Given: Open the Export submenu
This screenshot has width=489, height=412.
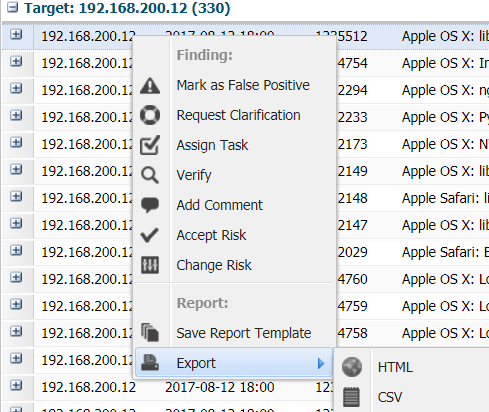Looking at the screenshot, I should [234, 363].
